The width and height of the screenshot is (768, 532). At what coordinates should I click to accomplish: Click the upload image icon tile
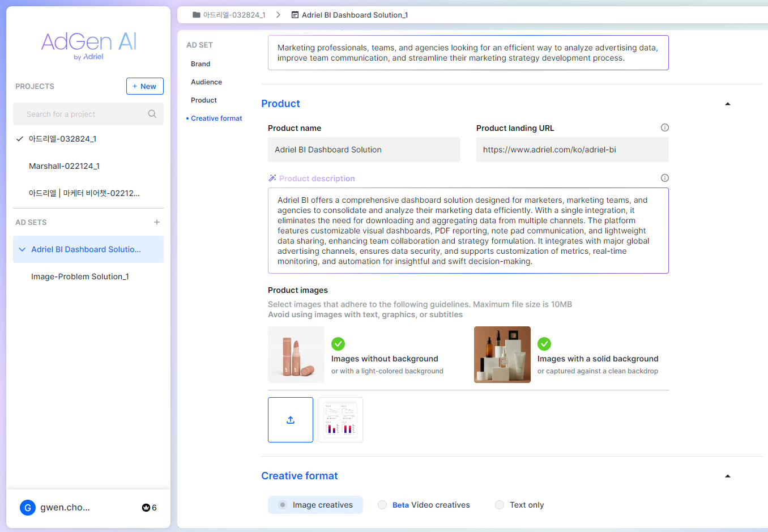point(291,420)
